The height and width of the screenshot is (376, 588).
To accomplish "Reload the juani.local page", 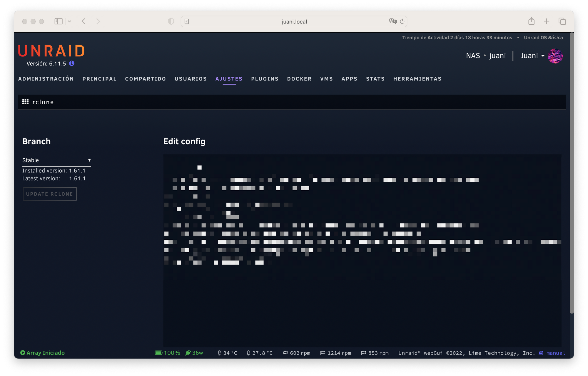I will pyautogui.click(x=402, y=21).
